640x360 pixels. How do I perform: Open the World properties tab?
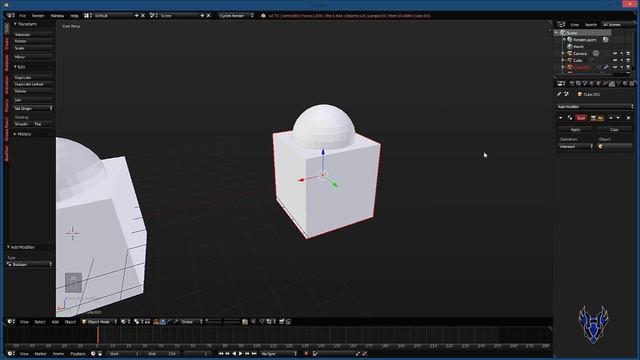[592, 84]
